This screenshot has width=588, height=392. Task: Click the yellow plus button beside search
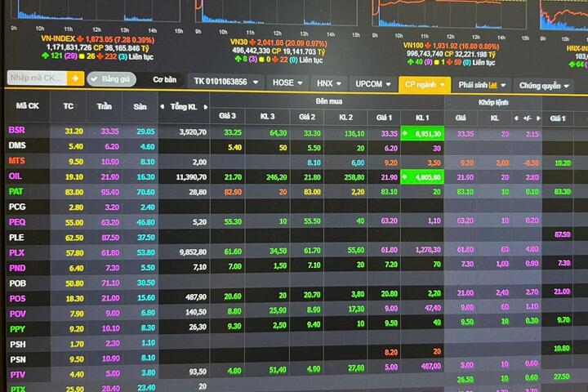[76, 78]
